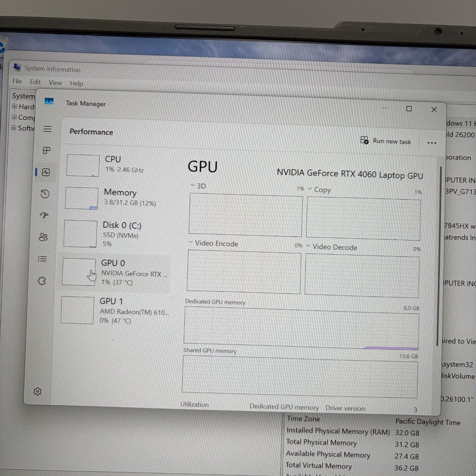
Task: Click the 'Available Physical Memory' row
Action: point(352,455)
